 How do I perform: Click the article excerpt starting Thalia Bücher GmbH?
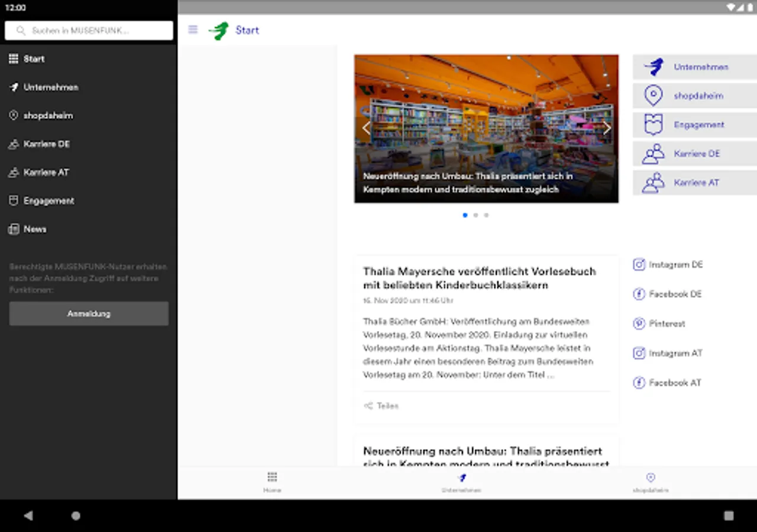click(x=478, y=348)
